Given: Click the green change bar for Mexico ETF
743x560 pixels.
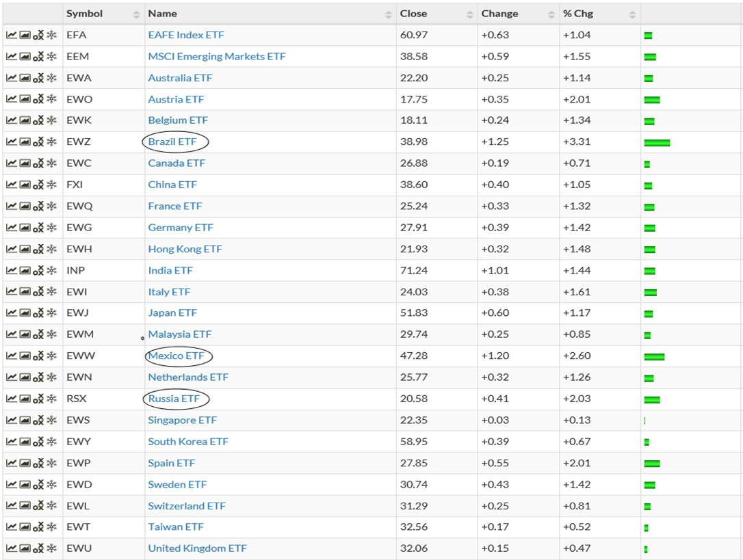Looking at the screenshot, I should tap(654, 356).
